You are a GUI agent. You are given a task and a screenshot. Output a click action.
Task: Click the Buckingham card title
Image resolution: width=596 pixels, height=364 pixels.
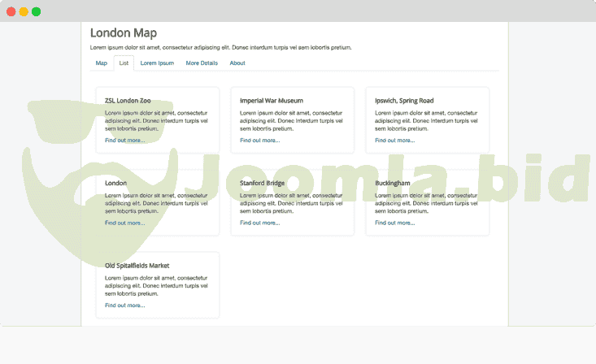pos(393,183)
